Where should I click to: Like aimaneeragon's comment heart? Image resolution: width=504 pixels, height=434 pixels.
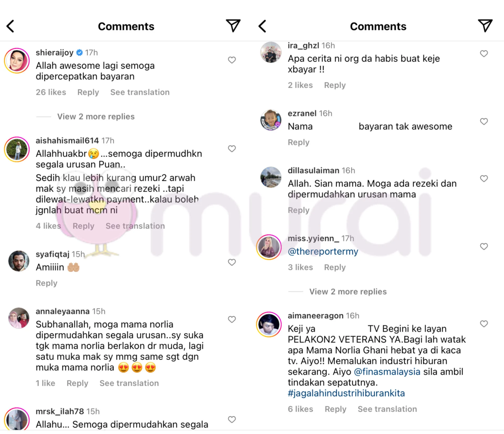tap(484, 324)
